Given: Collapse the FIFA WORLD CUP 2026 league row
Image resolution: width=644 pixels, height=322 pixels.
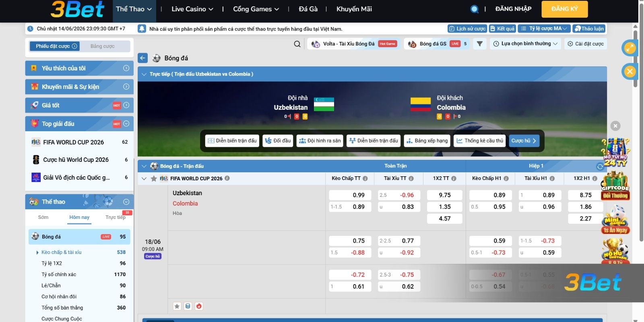Looking at the screenshot, I should point(144,178).
